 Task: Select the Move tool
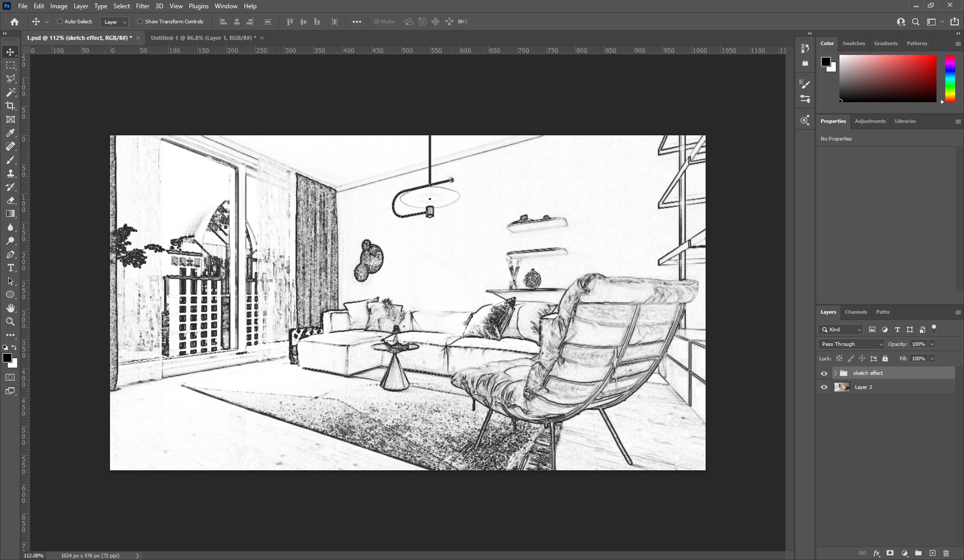point(10,52)
